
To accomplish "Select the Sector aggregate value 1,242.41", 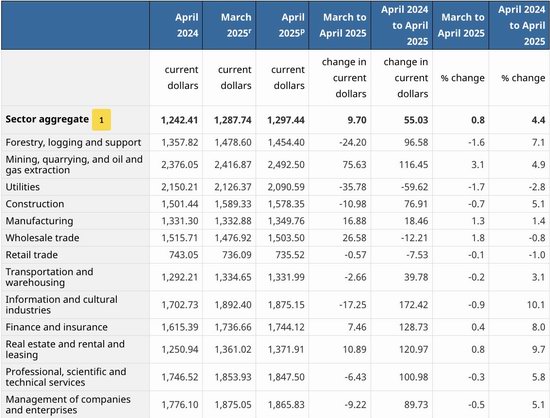I will tap(180, 120).
